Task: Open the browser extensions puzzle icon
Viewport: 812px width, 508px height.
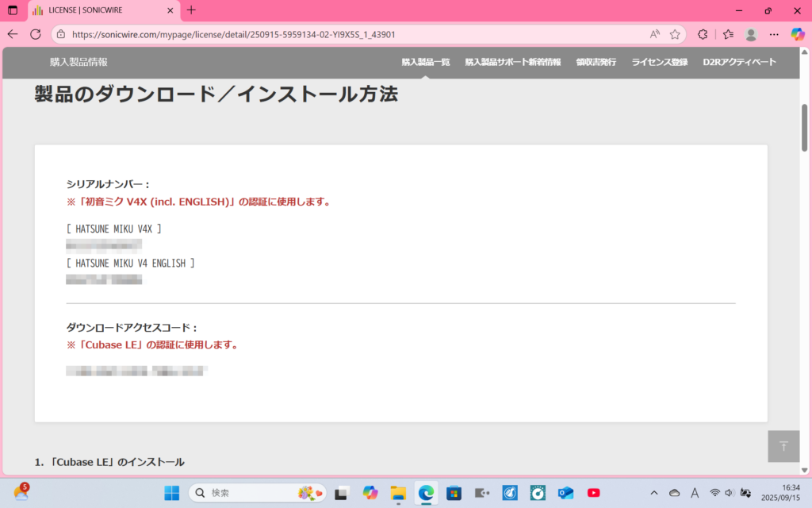Action: point(703,34)
